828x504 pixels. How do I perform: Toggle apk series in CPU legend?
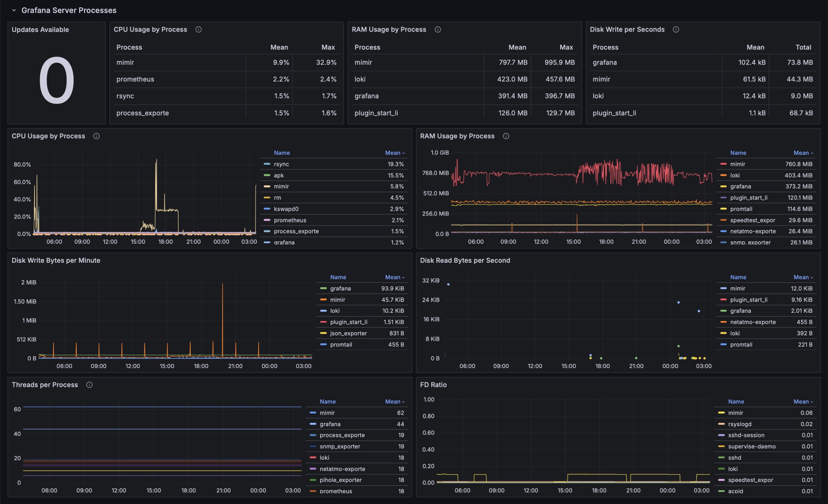(279, 175)
